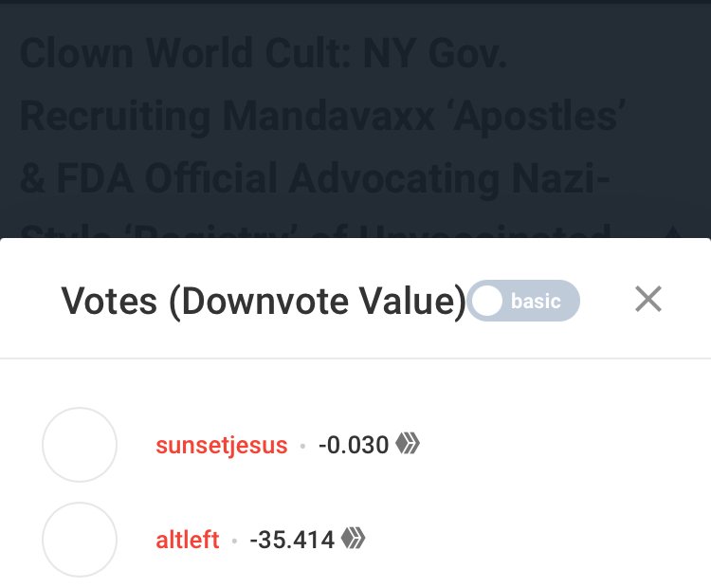Click the white knob of basic switch
711x588 pixels.
point(487,301)
